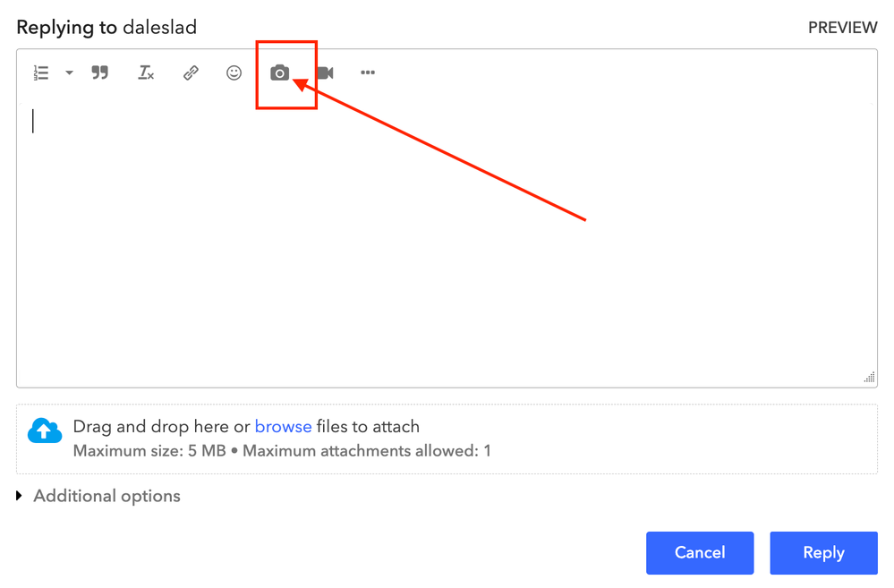Click the numbered list icon
The image size is (894, 588).
click(x=41, y=73)
